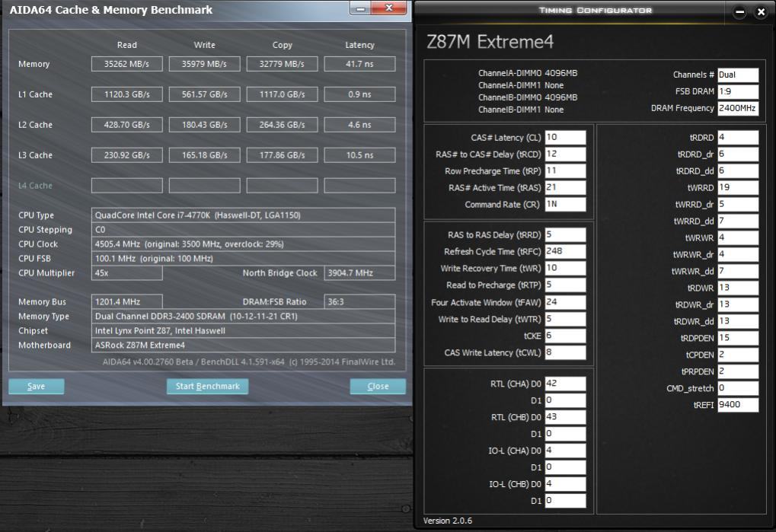The width and height of the screenshot is (776, 532).
Task: Click the CAS# Latency (CL) value 10
Action: tap(565, 138)
